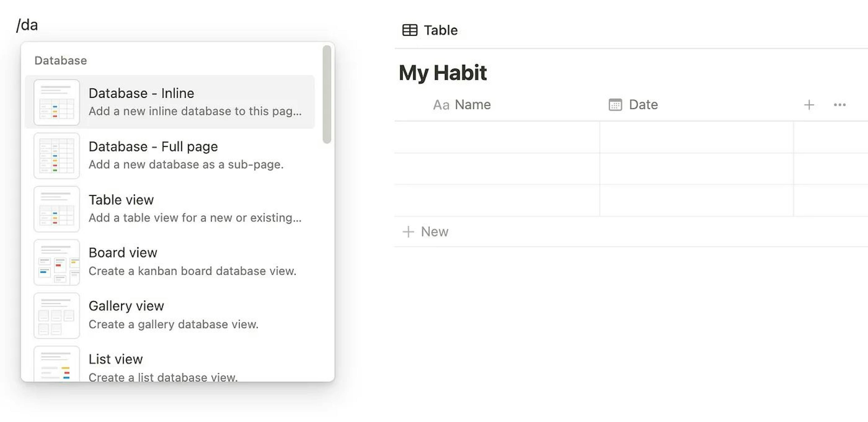Click the My Habit database title

[x=442, y=73]
